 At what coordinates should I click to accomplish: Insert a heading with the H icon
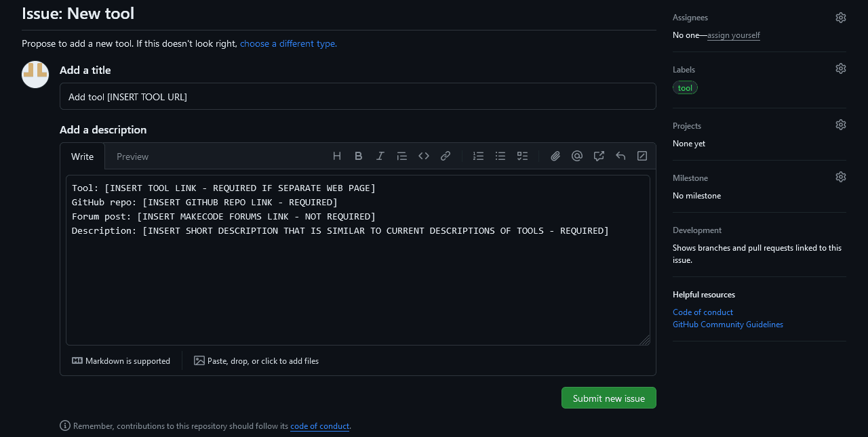(x=337, y=156)
